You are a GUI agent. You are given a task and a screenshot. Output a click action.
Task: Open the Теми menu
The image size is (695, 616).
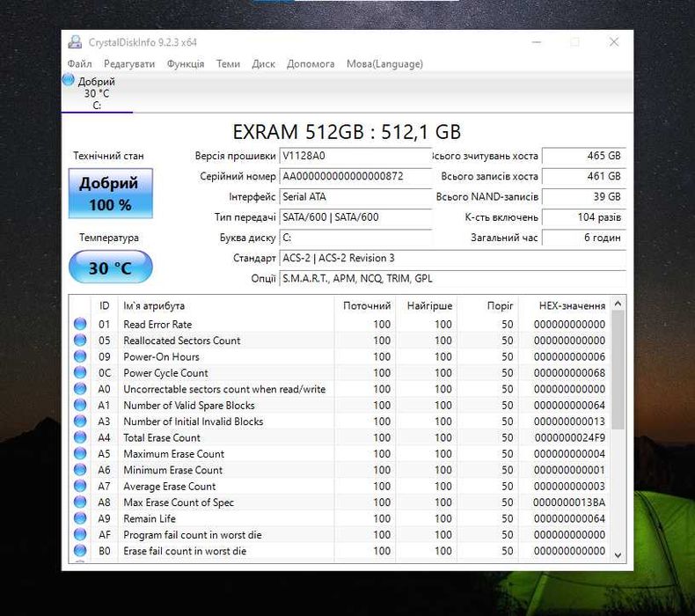coord(228,64)
